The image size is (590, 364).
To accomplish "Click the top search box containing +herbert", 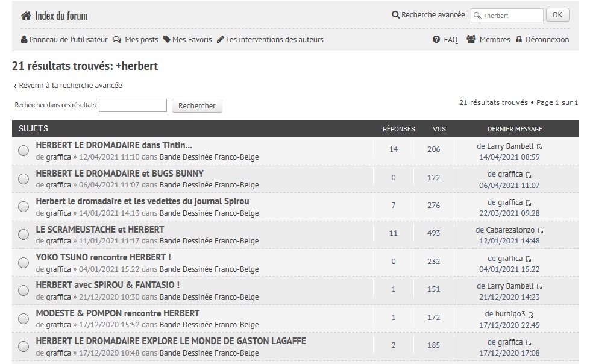I will click(511, 16).
